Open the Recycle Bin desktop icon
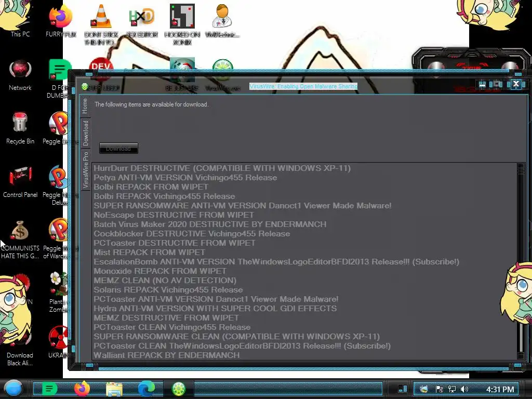 (x=20, y=128)
